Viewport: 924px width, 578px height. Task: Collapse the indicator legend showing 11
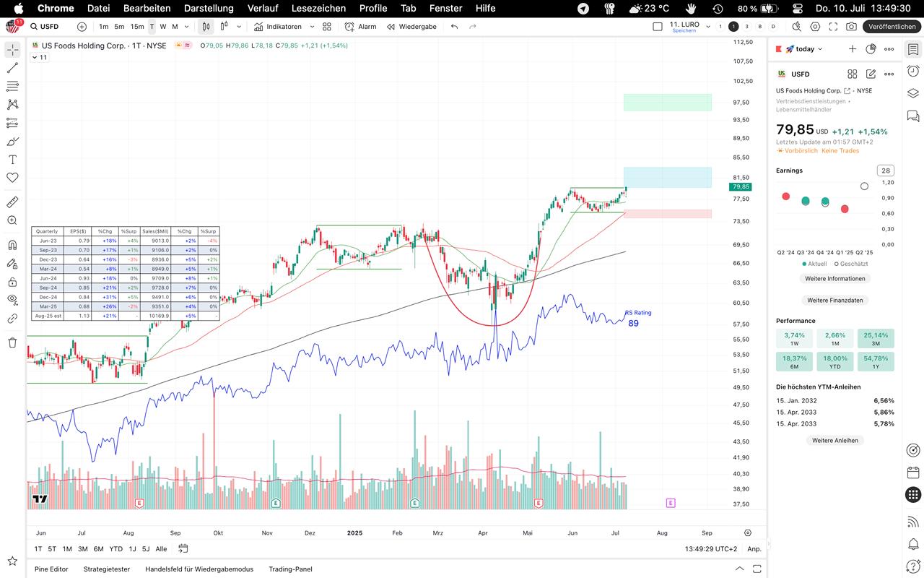(x=34, y=58)
